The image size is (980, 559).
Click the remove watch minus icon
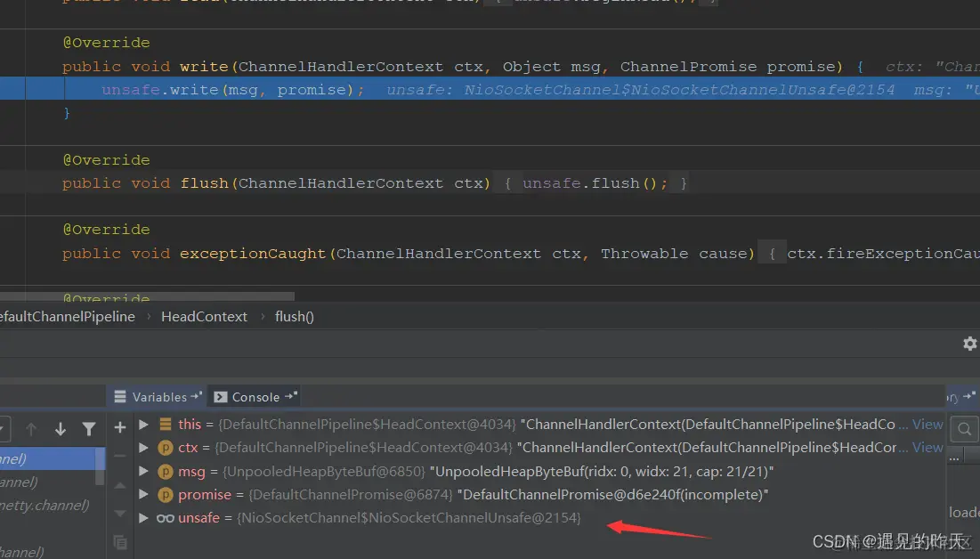(120, 456)
